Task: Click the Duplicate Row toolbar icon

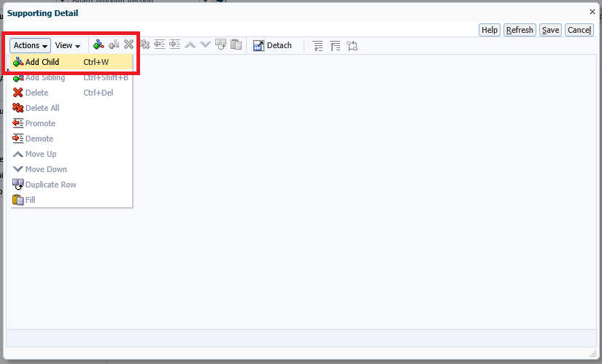Action: (x=221, y=45)
